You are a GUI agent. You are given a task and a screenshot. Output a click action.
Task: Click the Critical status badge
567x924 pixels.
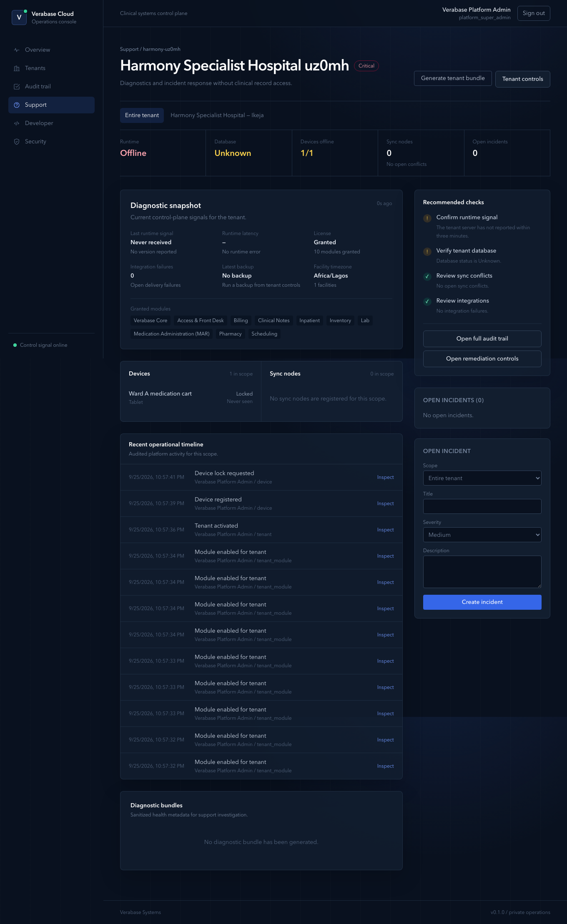[x=366, y=66]
